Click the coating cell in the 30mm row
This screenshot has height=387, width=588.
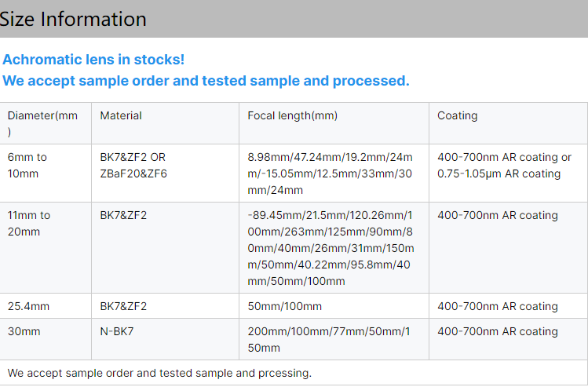pos(498,331)
